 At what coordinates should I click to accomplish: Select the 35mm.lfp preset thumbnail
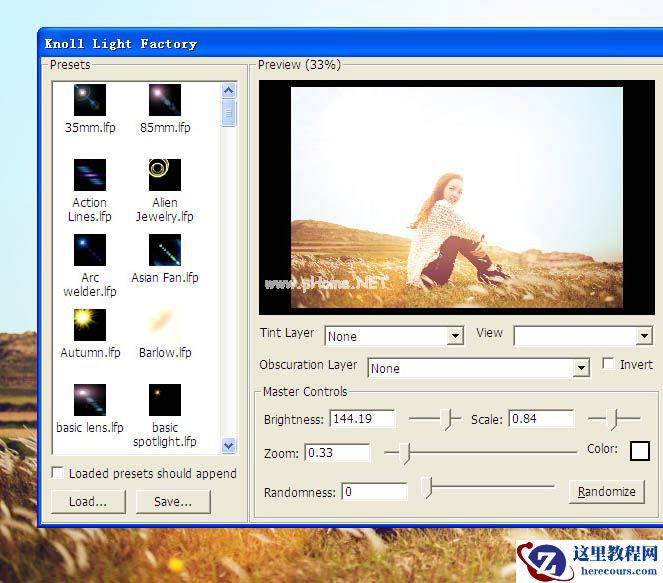pos(90,100)
